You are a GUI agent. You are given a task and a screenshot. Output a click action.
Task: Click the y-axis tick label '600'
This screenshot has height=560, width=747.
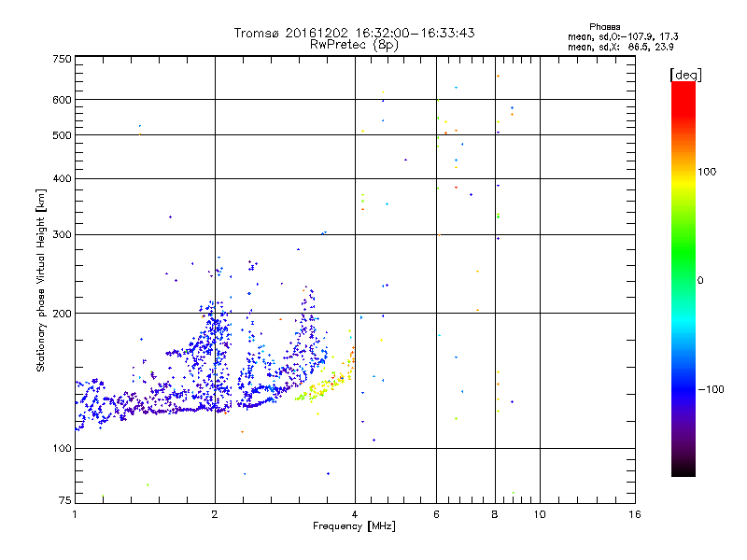[62, 100]
